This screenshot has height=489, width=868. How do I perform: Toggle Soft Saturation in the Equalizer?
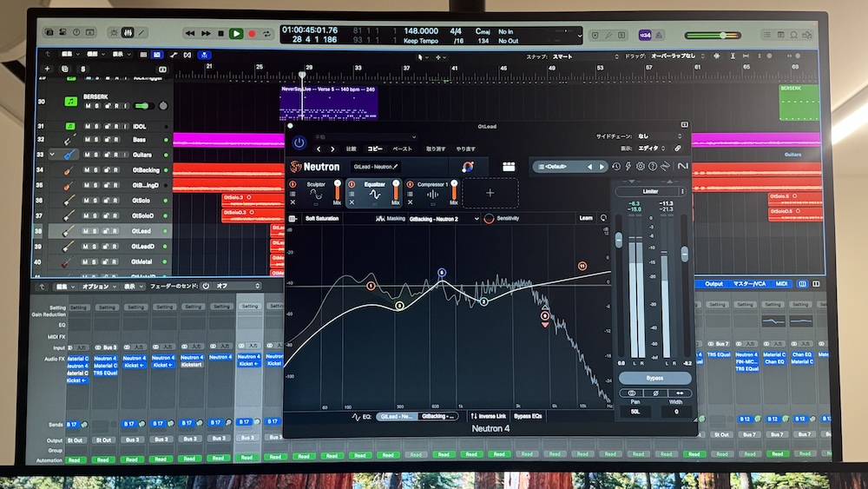(322, 219)
